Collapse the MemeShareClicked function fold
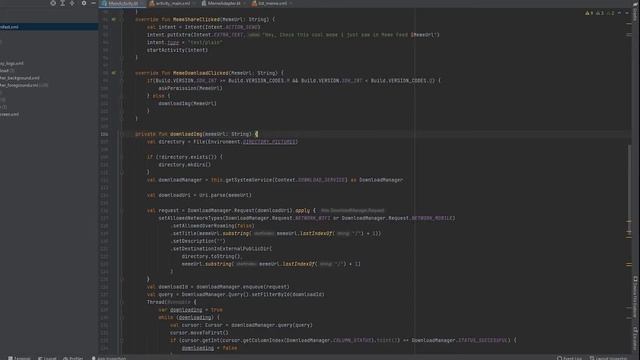This screenshot has width=640, height=360. [122, 19]
